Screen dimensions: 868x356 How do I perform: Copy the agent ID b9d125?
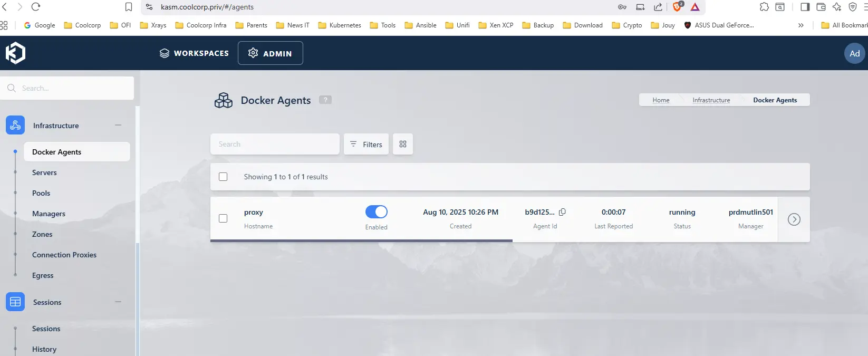[562, 212]
